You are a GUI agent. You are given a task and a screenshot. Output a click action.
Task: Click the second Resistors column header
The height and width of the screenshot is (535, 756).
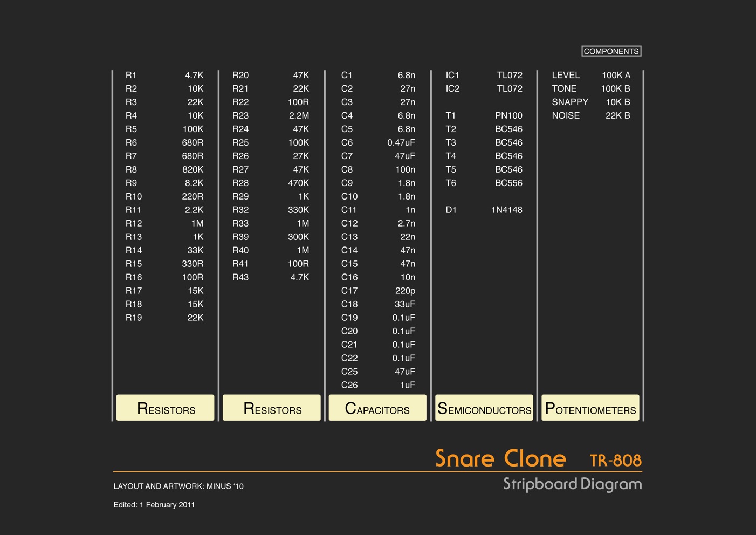(272, 408)
